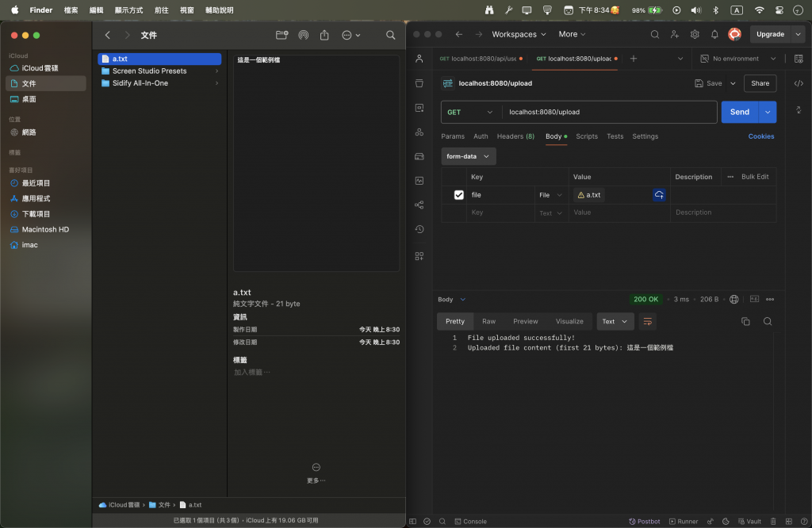Switch to the Headers tab
The height and width of the screenshot is (528, 812).
point(515,136)
